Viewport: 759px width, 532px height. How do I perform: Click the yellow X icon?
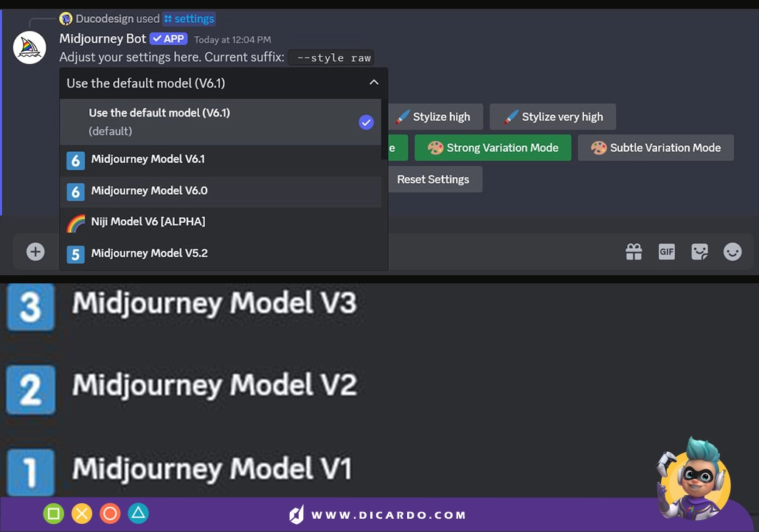coord(82,514)
